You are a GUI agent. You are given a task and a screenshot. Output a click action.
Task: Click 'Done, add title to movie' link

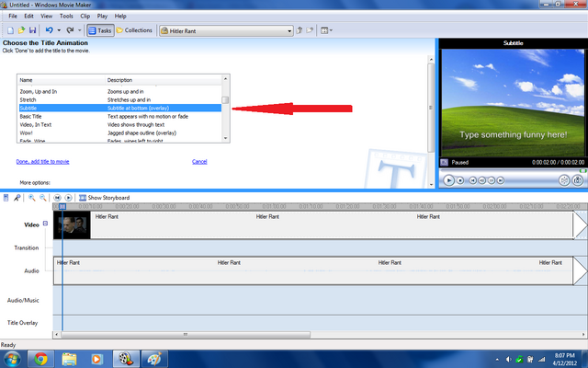(42, 162)
